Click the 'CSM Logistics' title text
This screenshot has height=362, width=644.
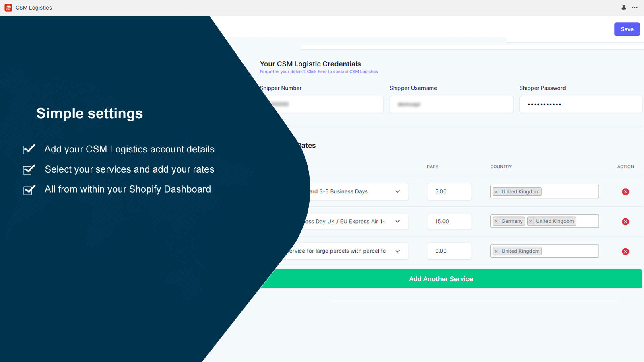click(x=33, y=8)
